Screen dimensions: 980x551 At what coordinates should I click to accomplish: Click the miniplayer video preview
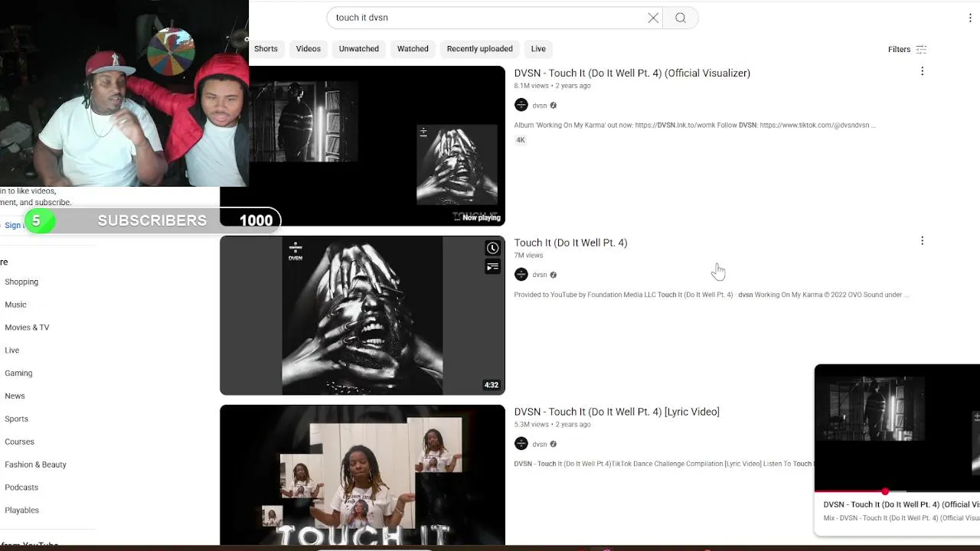(x=897, y=427)
